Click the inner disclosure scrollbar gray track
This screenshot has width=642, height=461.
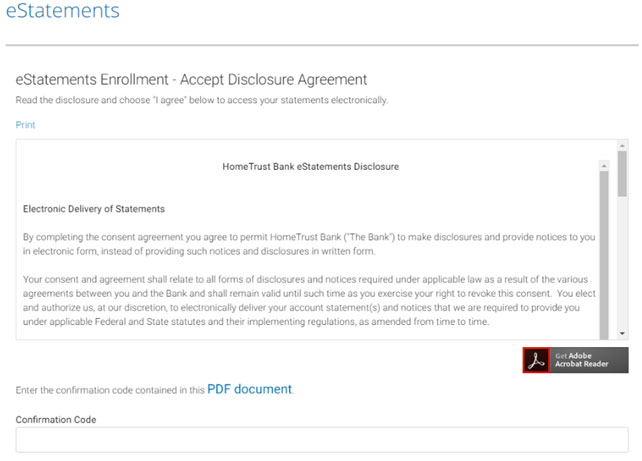[x=604, y=255]
